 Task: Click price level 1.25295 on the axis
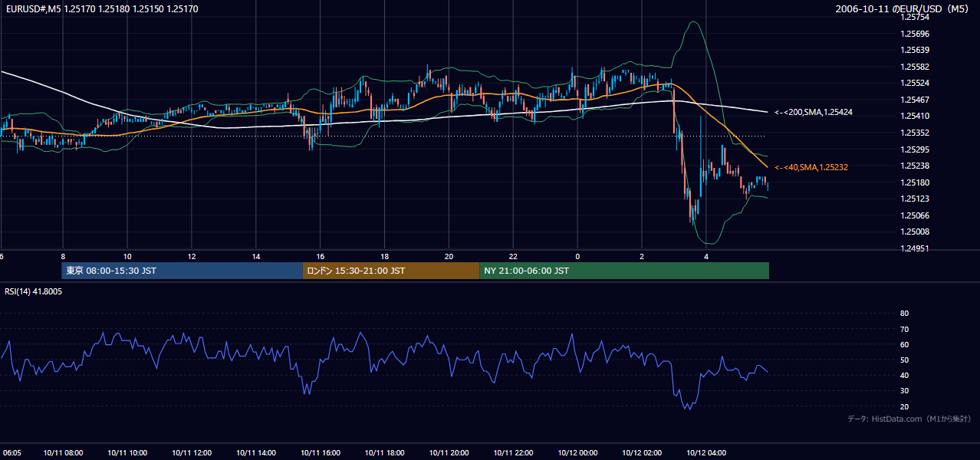click(x=915, y=149)
